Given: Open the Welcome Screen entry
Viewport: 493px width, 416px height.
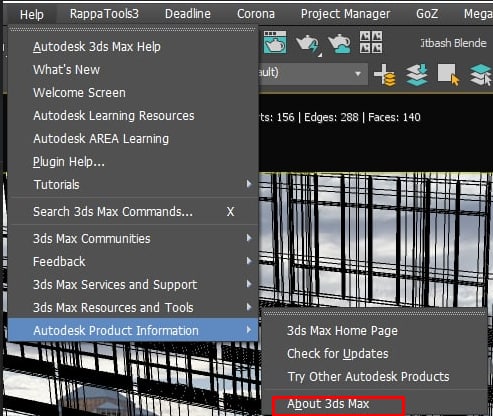Looking at the screenshot, I should coord(133,93).
